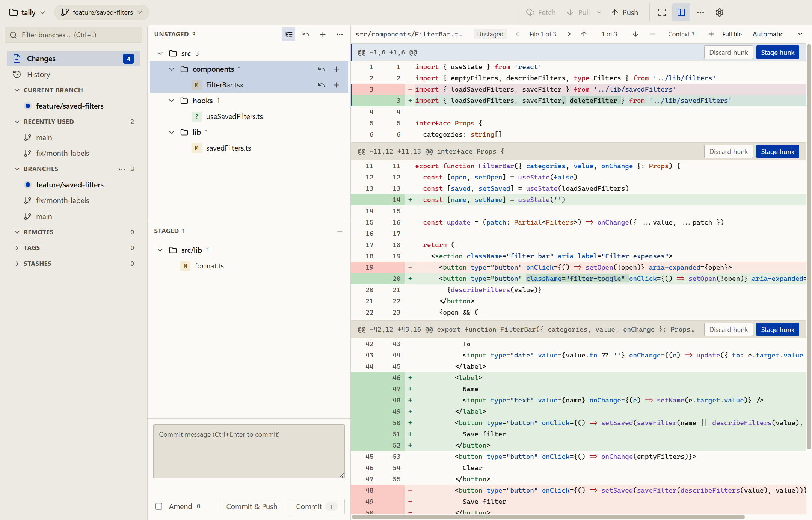Toggle tree view in Unstaged header
This screenshot has height=520, width=812.
pos(288,34)
